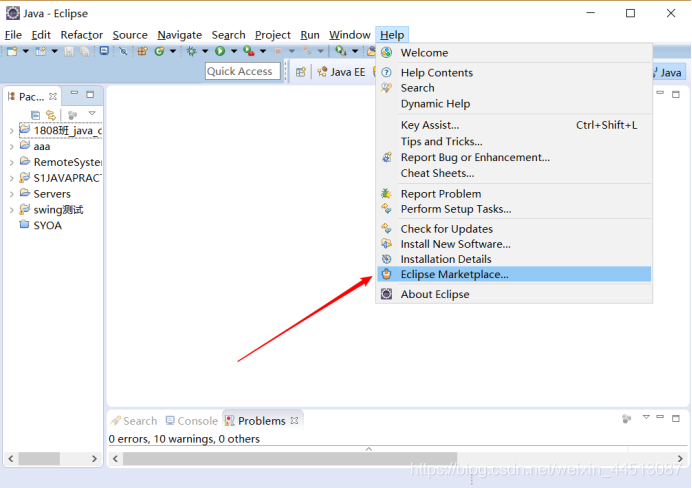This screenshot has width=692, height=488.
Task: Click the New wizard toolbar icon
Action: pyautogui.click(x=12, y=52)
